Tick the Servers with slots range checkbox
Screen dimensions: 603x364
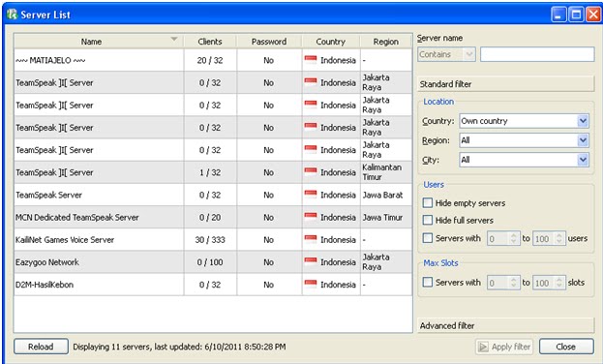point(428,282)
